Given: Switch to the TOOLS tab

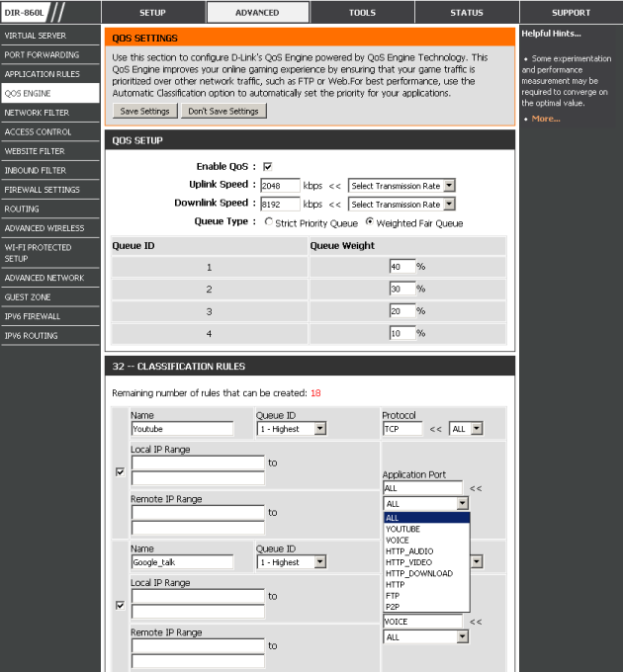Looking at the screenshot, I should pos(362,12).
